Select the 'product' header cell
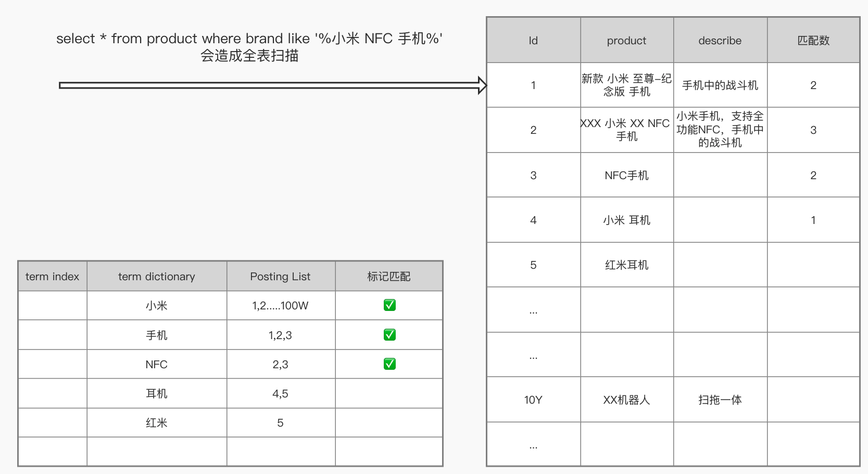This screenshot has height=474, width=868. [627, 40]
